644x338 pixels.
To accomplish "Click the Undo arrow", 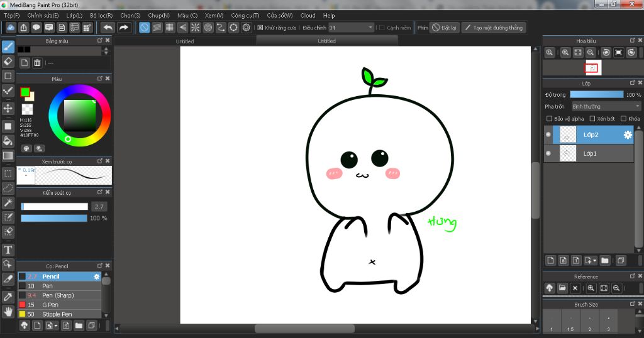I will pyautogui.click(x=108, y=28).
